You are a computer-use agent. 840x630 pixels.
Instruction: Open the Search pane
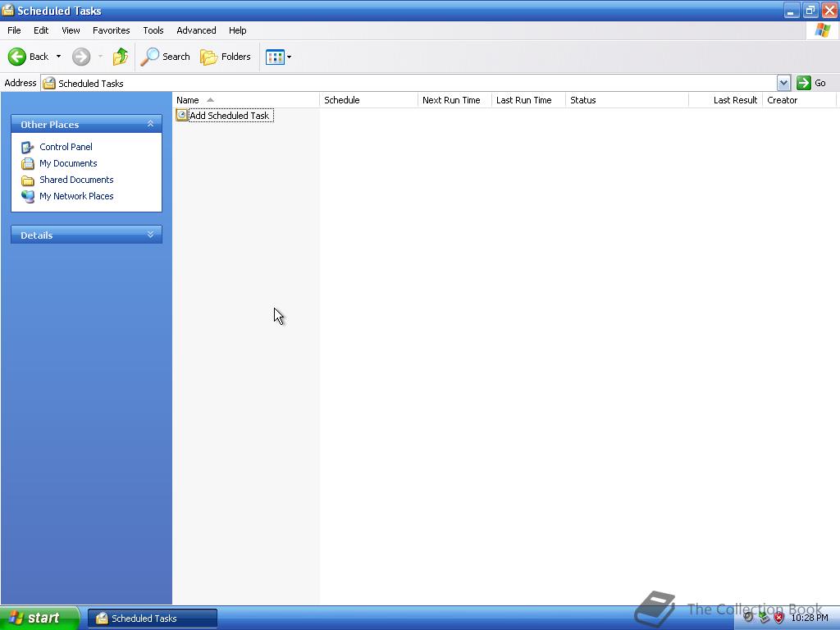165,57
